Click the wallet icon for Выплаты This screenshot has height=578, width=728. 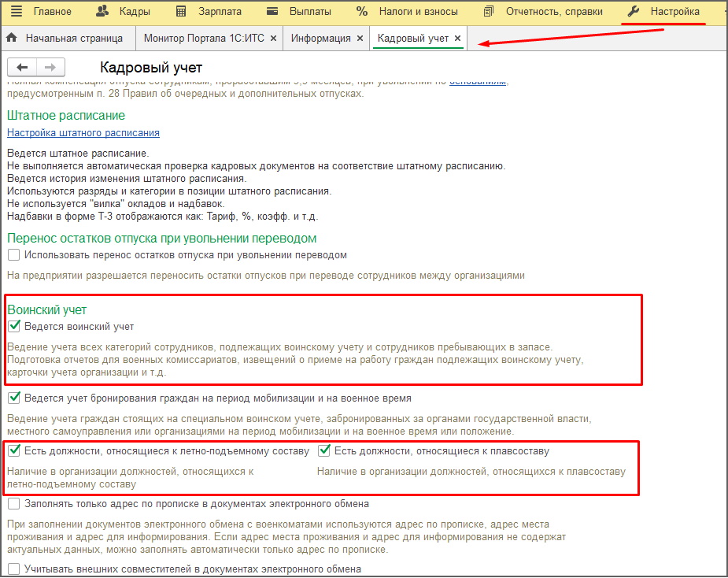pyautogui.click(x=272, y=12)
